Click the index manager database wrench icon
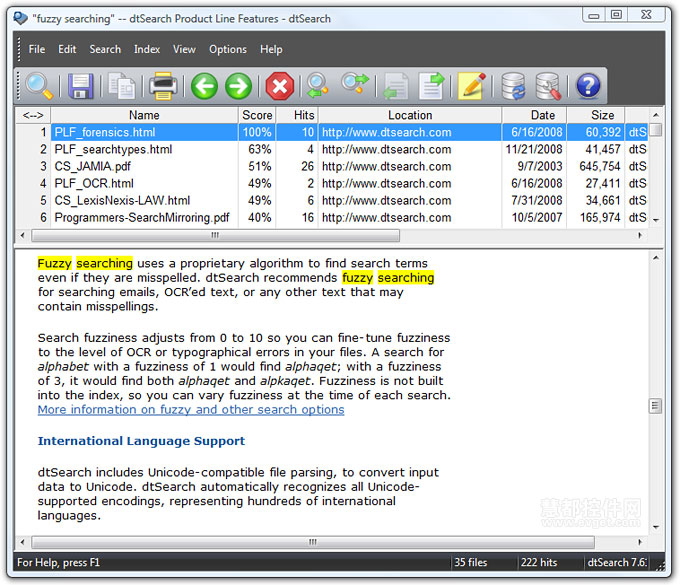The image size is (680, 585). click(548, 86)
